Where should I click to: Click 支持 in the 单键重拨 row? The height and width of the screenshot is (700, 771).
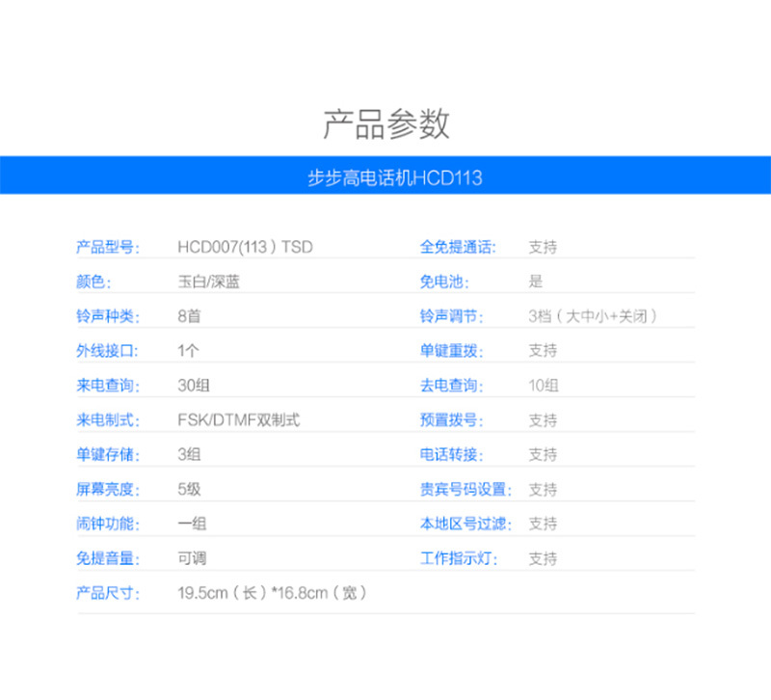(x=543, y=351)
